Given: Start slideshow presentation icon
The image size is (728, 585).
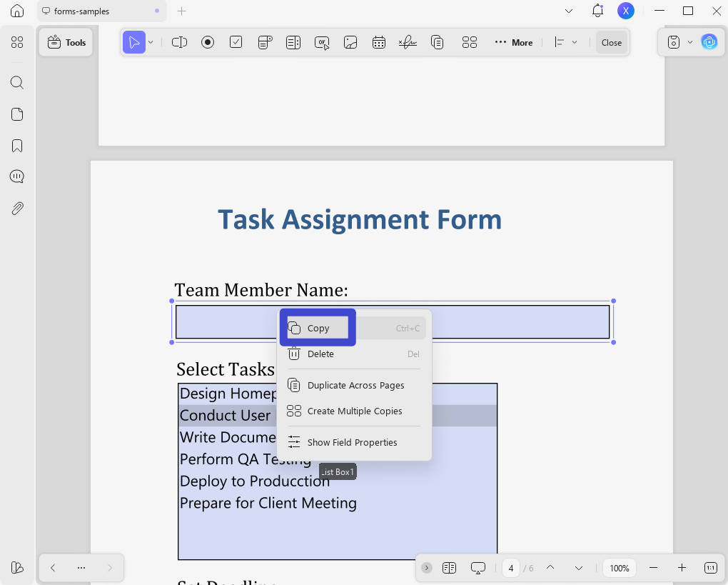Looking at the screenshot, I should tap(477, 567).
